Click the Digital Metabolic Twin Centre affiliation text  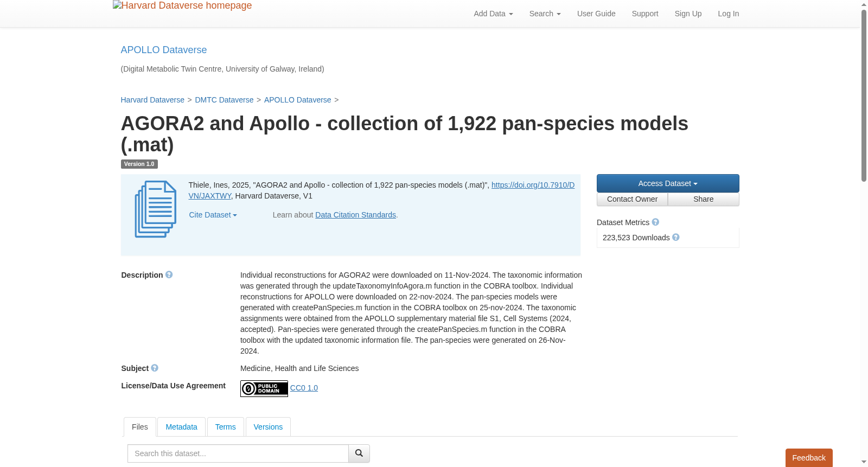[222, 69]
